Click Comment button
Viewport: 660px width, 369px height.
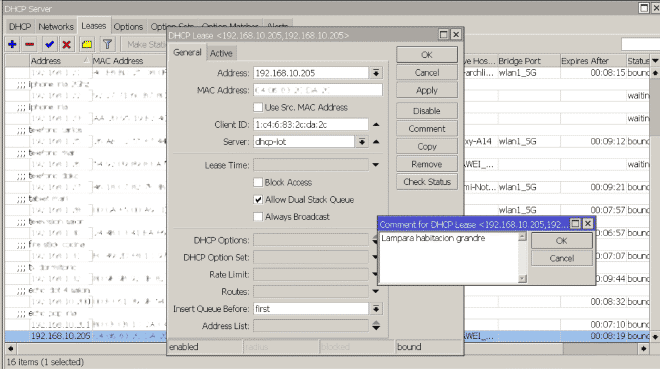tap(427, 129)
